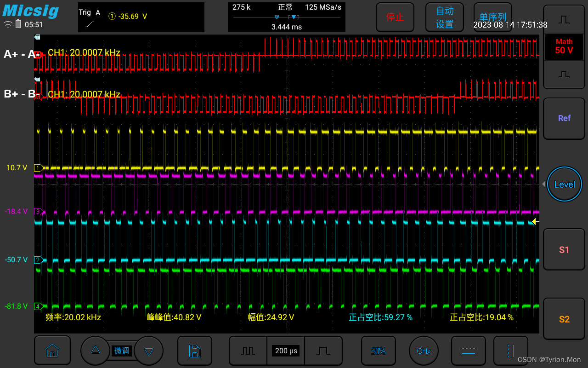588x368 pixels.
Task: Tap the battery status icon
Action: tap(18, 24)
